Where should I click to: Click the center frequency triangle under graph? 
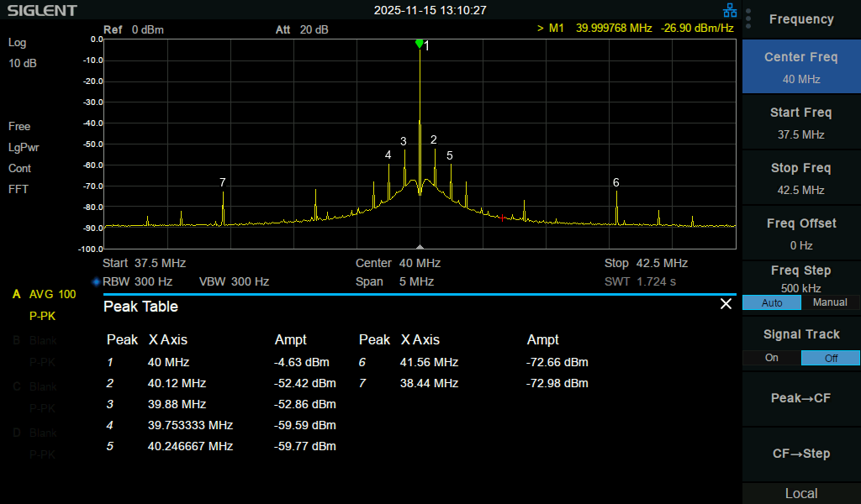point(420,247)
